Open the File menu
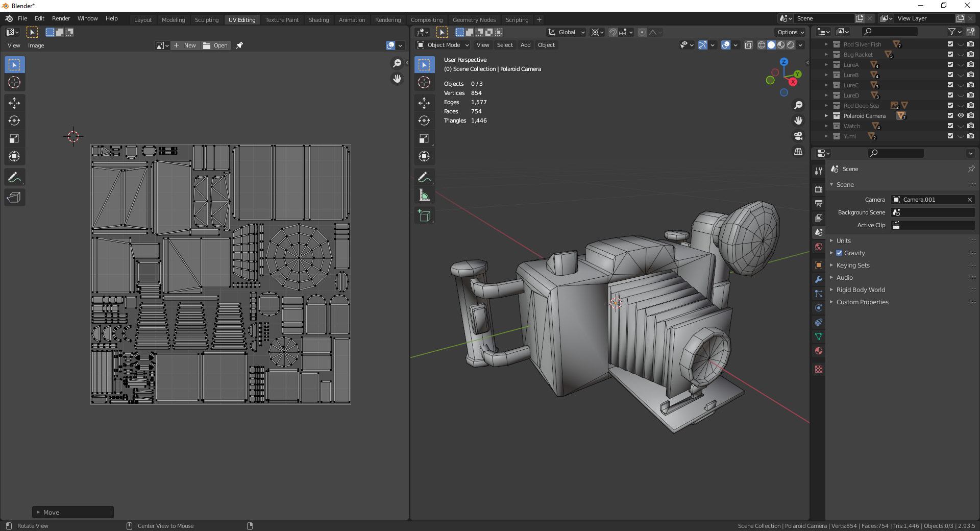The width and height of the screenshot is (980, 531). [x=22, y=18]
